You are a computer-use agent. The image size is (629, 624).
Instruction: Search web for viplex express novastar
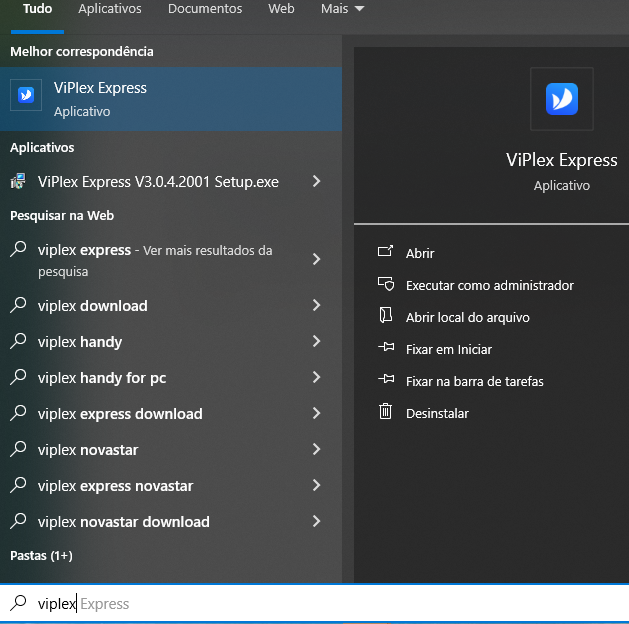tap(116, 486)
